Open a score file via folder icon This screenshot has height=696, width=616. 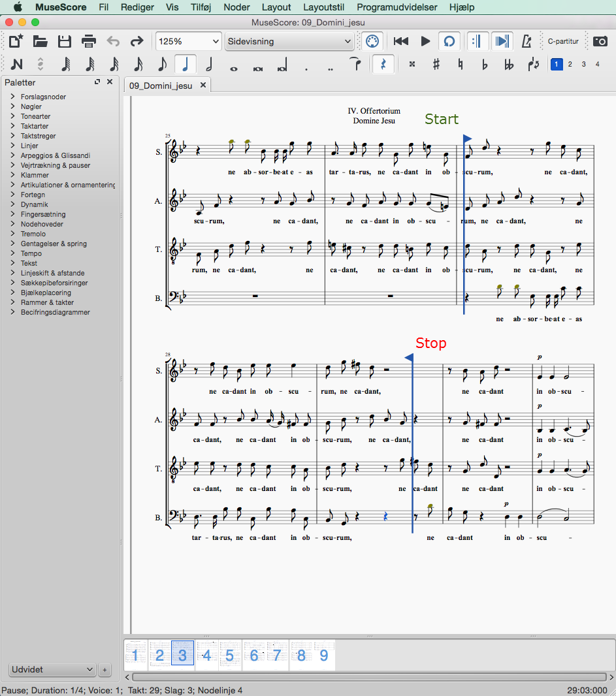(x=40, y=41)
